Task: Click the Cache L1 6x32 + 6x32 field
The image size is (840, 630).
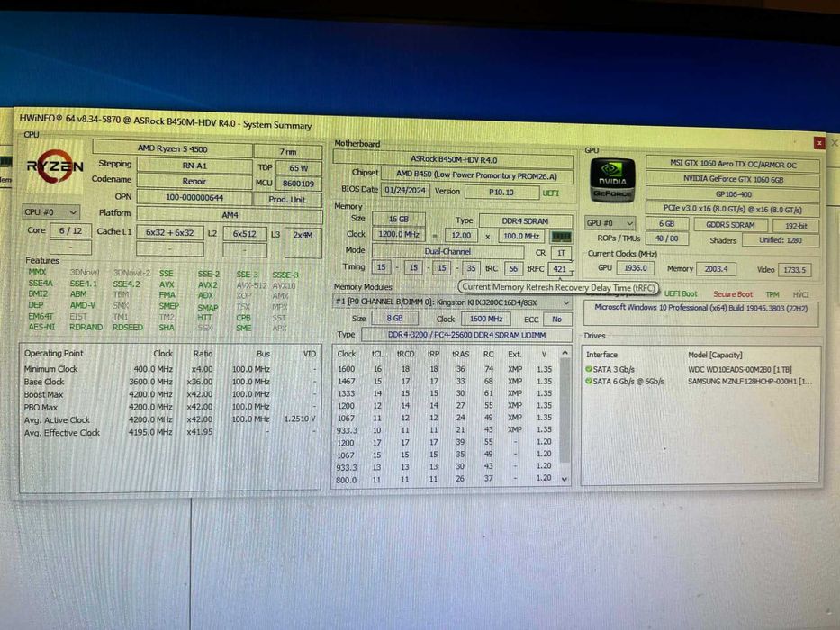Action: pyautogui.click(x=170, y=232)
